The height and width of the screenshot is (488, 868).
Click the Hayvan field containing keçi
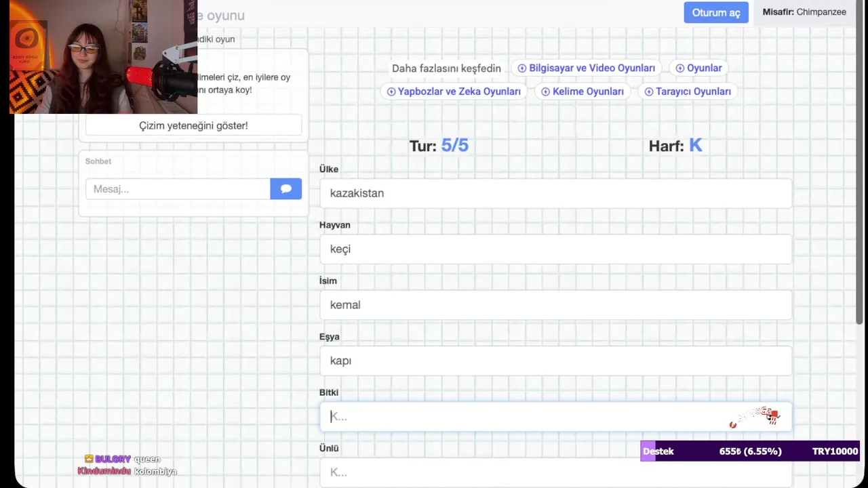point(555,249)
